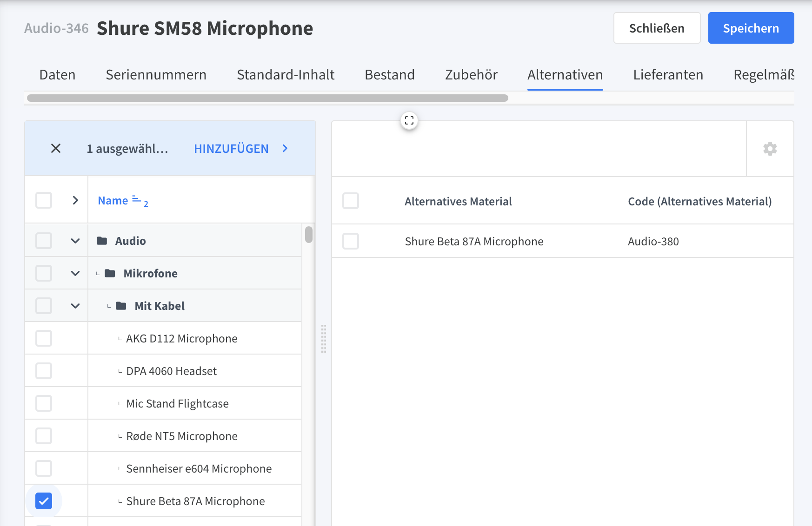Check the Mit Kabel folder checkbox
812x526 pixels.
pos(44,306)
